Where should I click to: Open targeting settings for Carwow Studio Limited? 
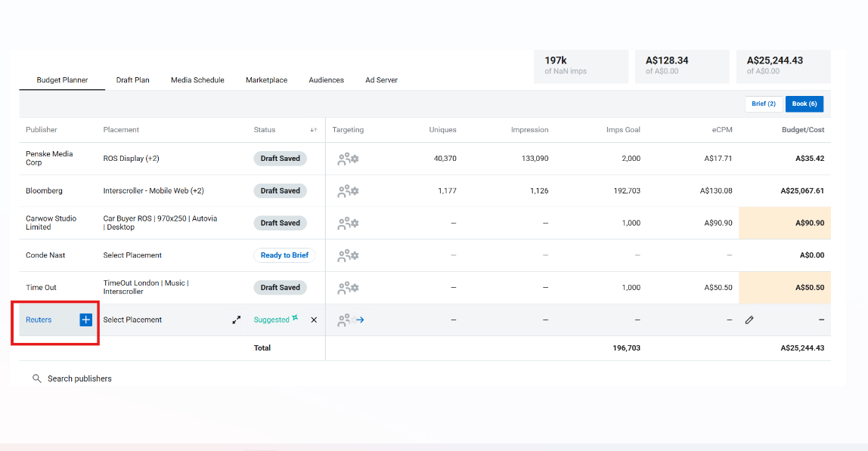pyautogui.click(x=348, y=223)
